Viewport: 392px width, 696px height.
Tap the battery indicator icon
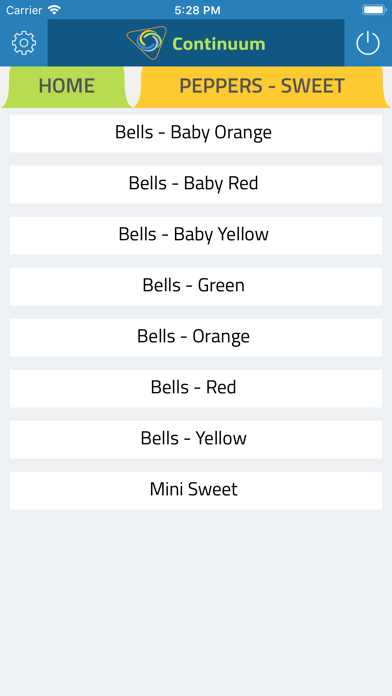(x=374, y=10)
